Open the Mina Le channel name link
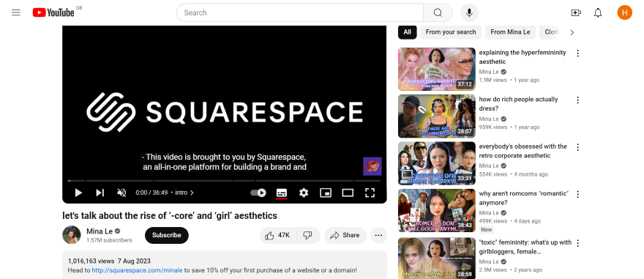The image size is (644, 279). coord(100,231)
